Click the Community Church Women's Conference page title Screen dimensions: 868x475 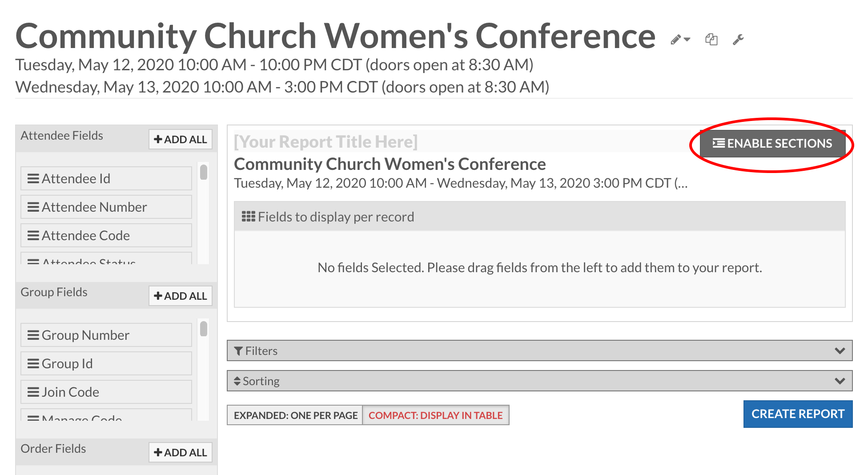(x=335, y=36)
